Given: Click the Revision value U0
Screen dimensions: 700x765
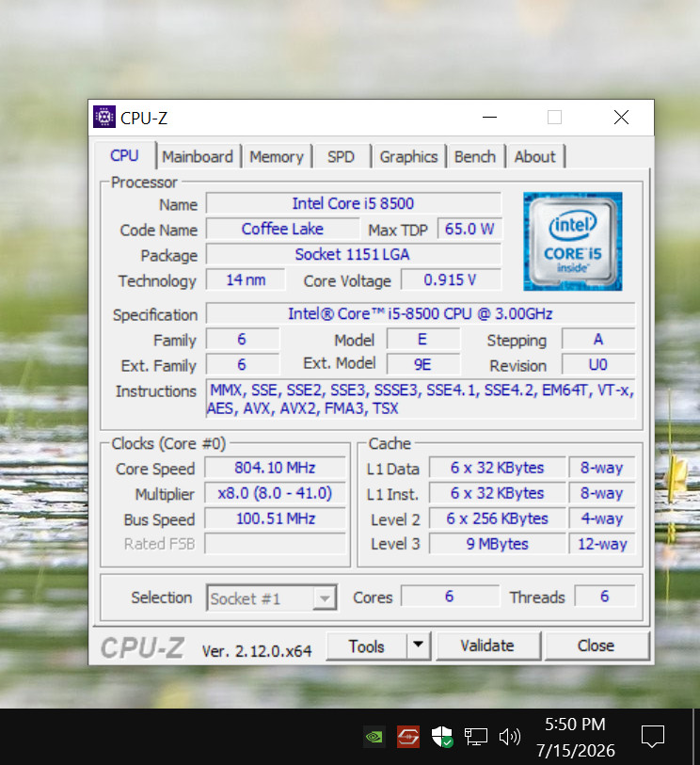Looking at the screenshot, I should click(x=598, y=364).
